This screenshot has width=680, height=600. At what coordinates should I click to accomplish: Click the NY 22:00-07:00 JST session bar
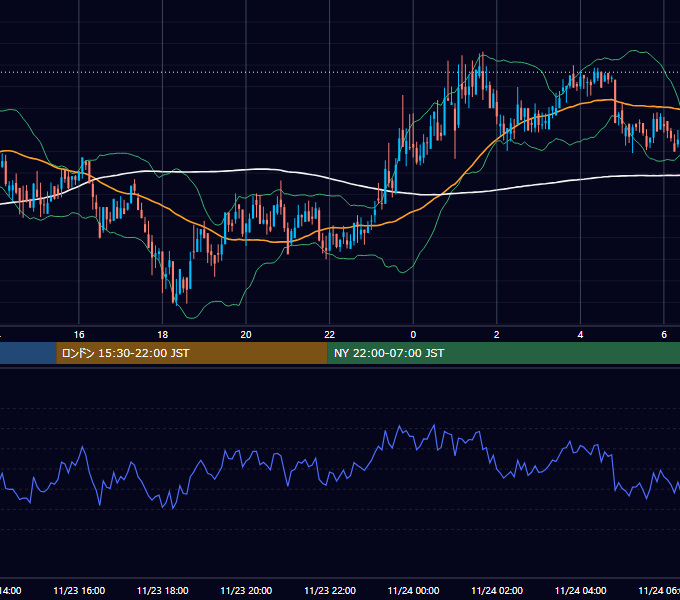coord(503,353)
